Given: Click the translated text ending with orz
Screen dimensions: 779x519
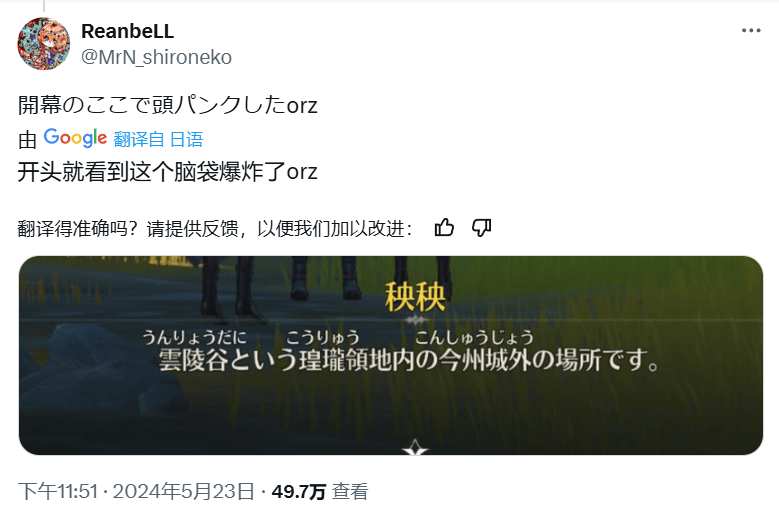Looking at the screenshot, I should (x=167, y=172).
